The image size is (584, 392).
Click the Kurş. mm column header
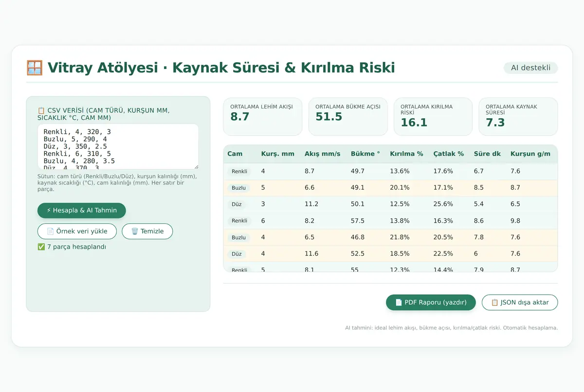pos(277,154)
